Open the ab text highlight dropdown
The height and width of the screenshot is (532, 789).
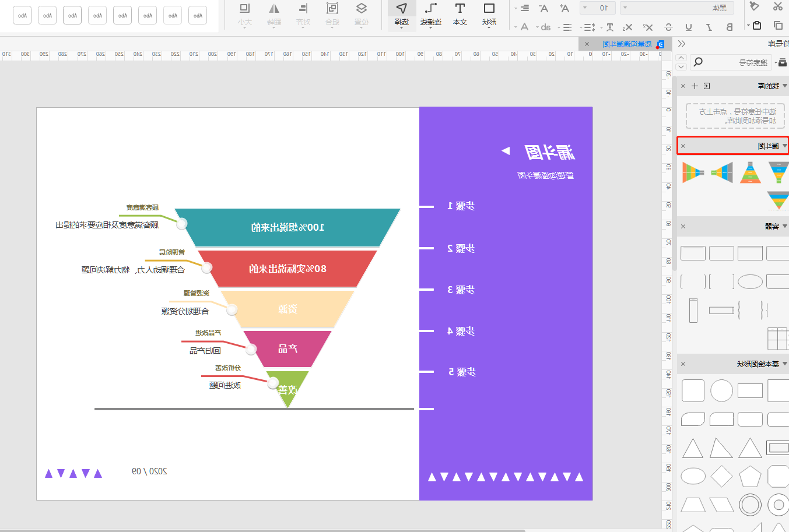(544, 27)
